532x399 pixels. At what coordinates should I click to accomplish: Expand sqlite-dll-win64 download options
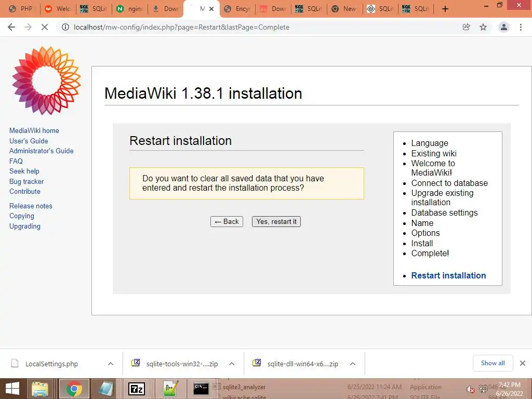353,364
